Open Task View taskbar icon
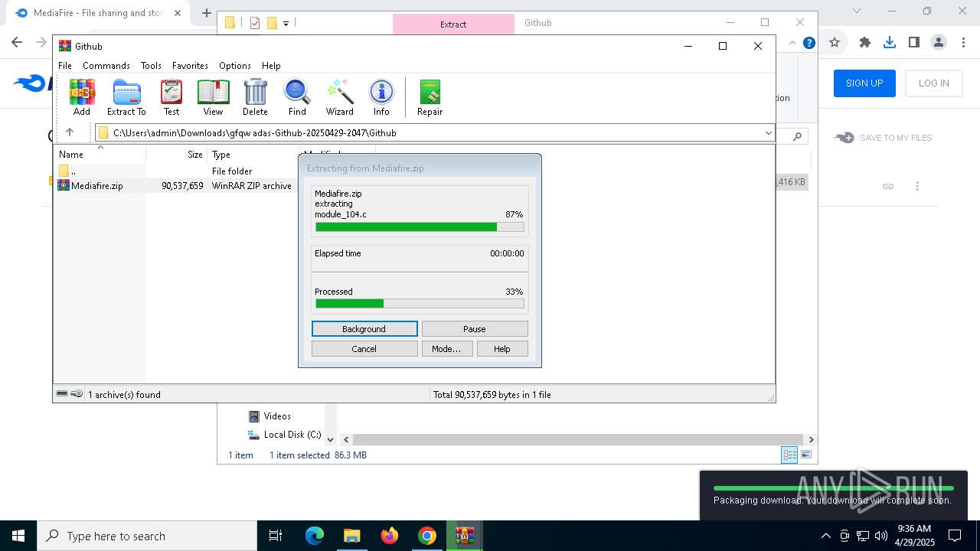The image size is (980, 551). [276, 536]
